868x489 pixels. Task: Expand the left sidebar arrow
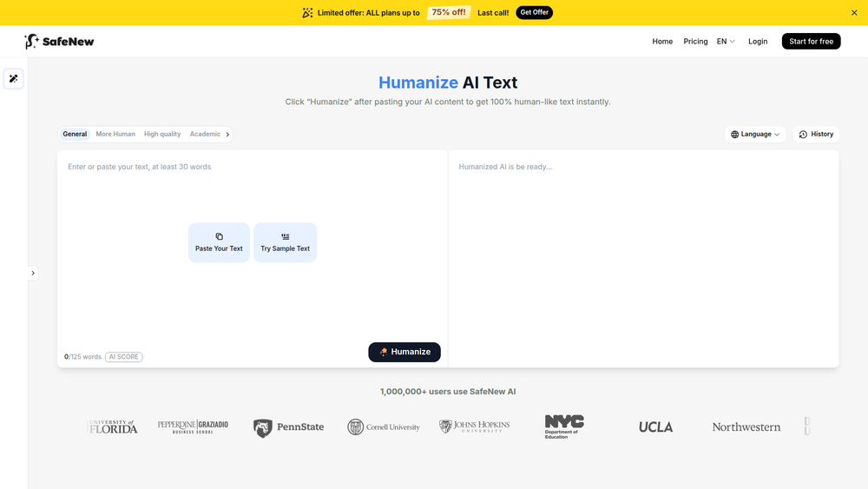[x=33, y=273]
